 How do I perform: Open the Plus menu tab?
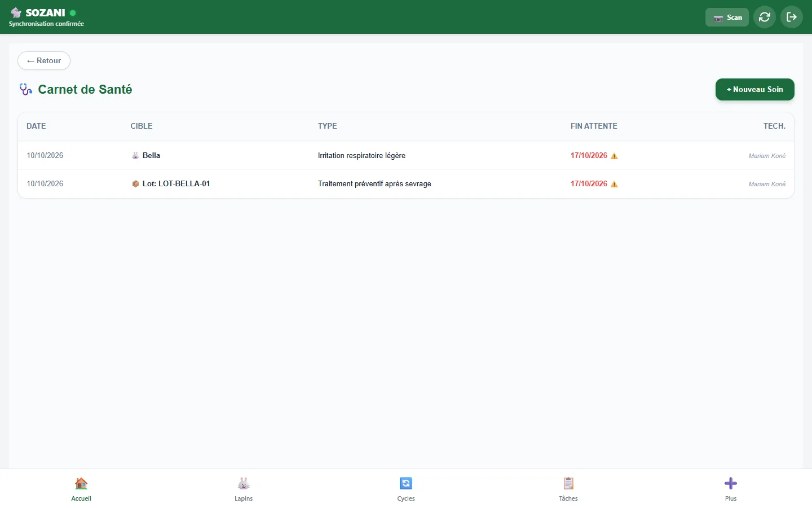pos(731,489)
